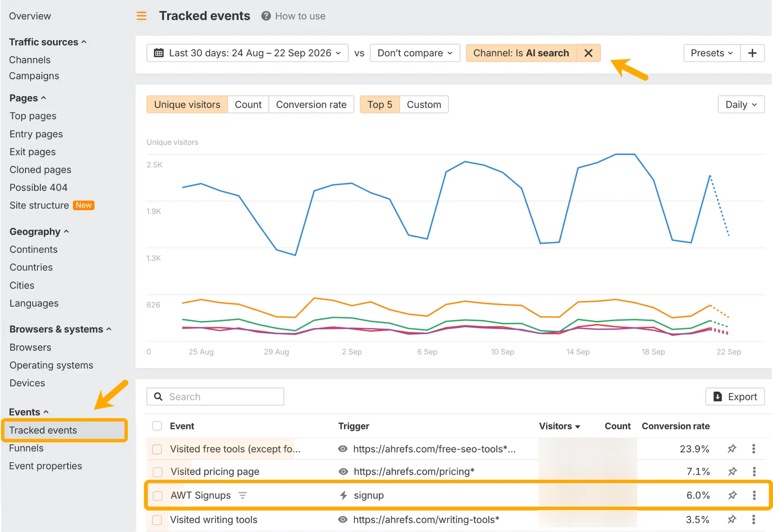The width and height of the screenshot is (773, 532).
Task: Open more options for Visited free tools row
Action: click(754, 449)
